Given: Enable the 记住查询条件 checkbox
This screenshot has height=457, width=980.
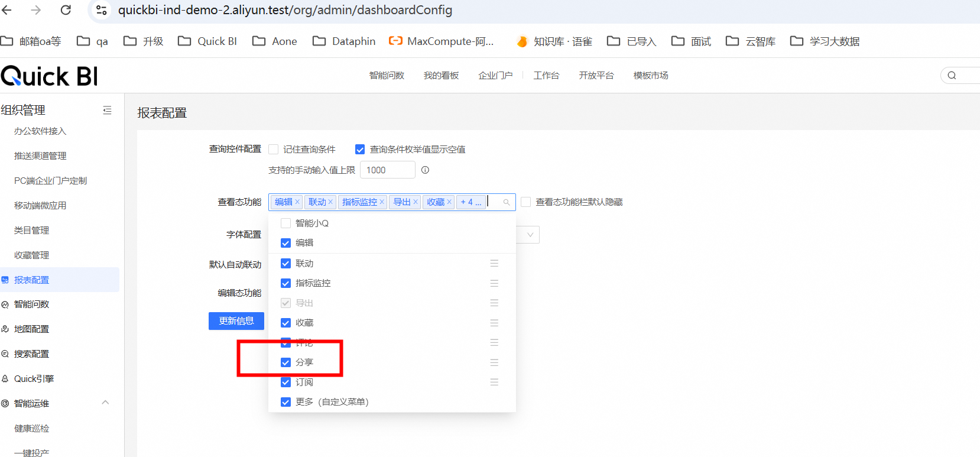Looking at the screenshot, I should [x=274, y=150].
